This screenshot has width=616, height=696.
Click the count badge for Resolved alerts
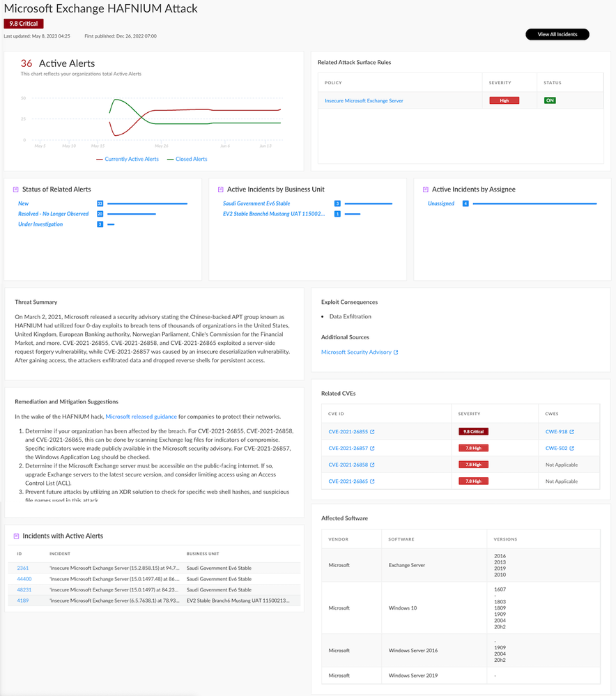click(x=100, y=214)
